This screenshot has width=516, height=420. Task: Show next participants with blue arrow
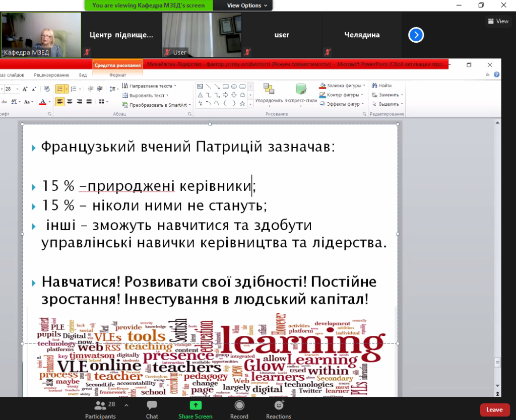point(416,35)
